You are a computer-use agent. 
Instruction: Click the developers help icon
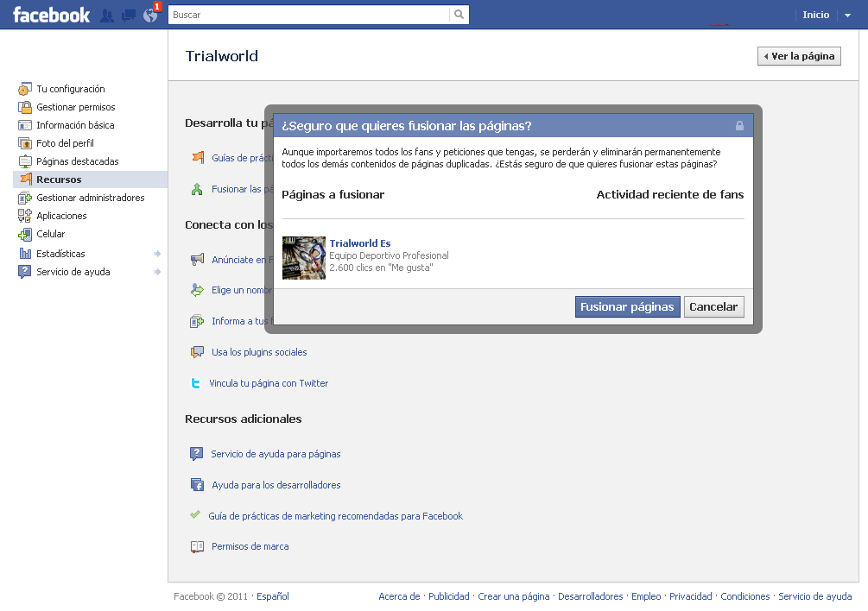(x=197, y=485)
